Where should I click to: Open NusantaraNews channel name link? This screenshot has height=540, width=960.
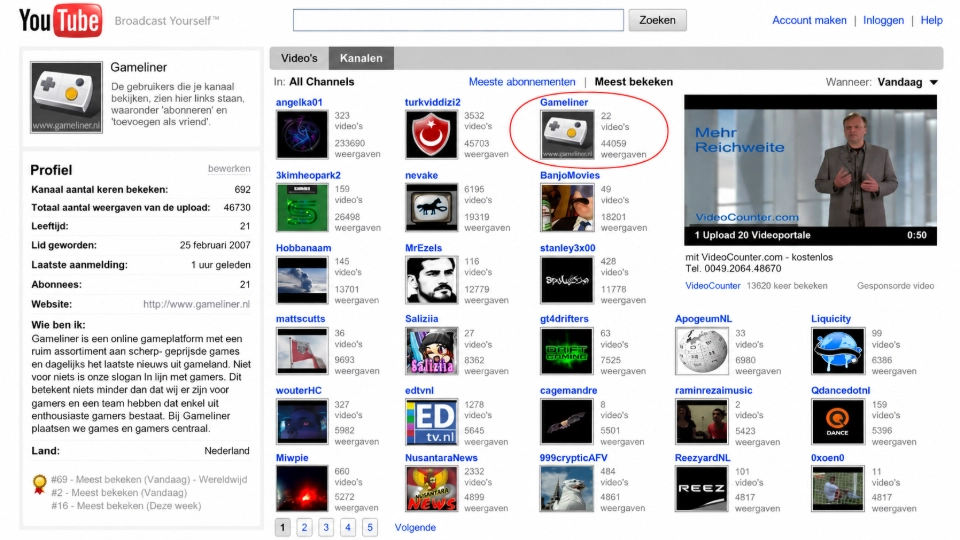441,458
